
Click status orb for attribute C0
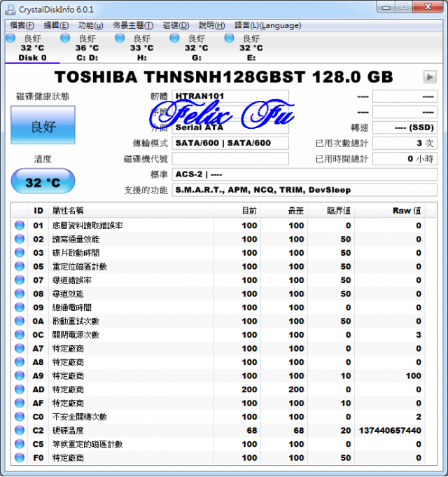point(20,417)
